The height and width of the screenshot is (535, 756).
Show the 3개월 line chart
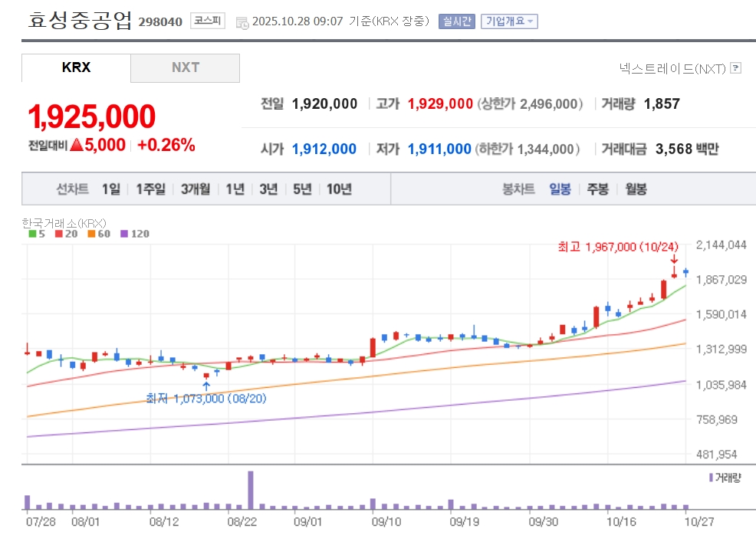(196, 189)
